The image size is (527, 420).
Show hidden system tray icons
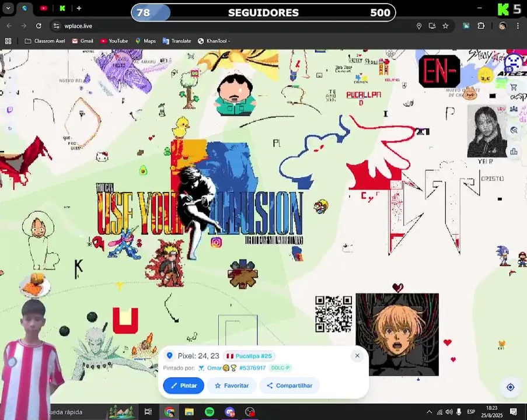click(x=429, y=412)
